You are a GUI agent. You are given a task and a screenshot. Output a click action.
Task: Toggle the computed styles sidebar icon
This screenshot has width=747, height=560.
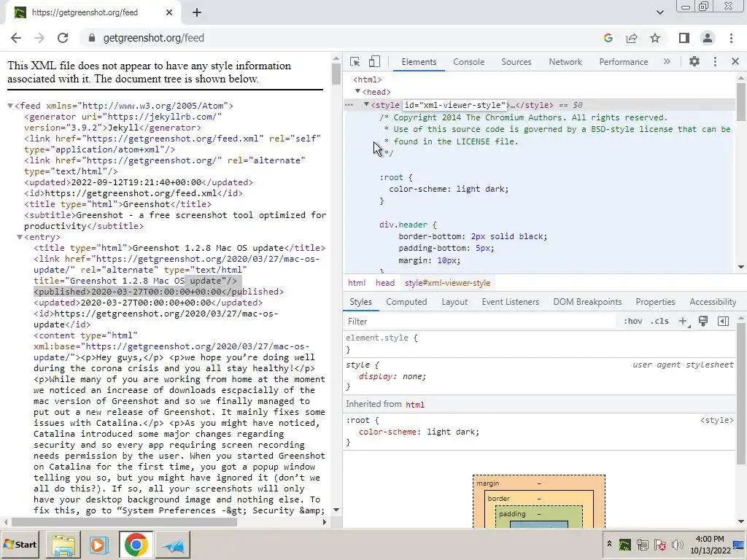723,322
